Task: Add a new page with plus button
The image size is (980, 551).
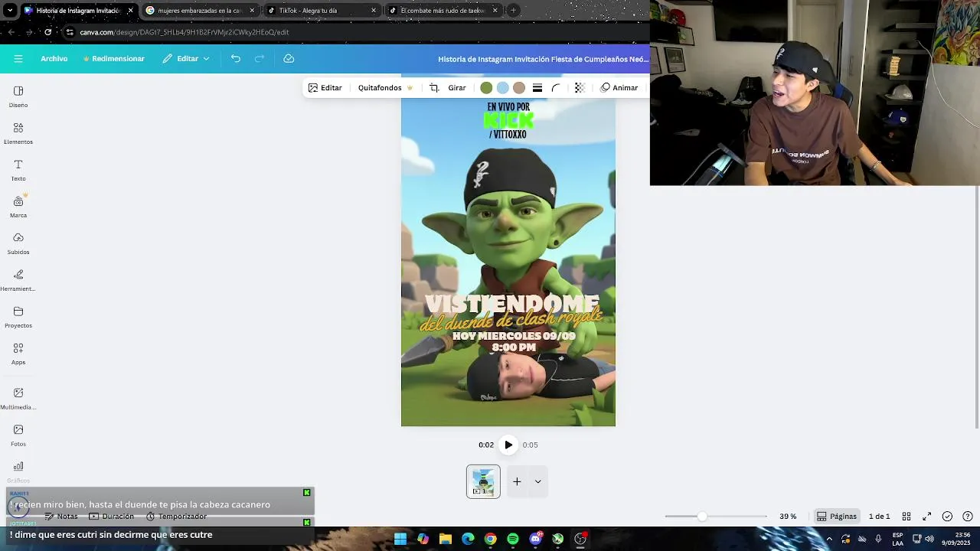Action: pos(517,481)
